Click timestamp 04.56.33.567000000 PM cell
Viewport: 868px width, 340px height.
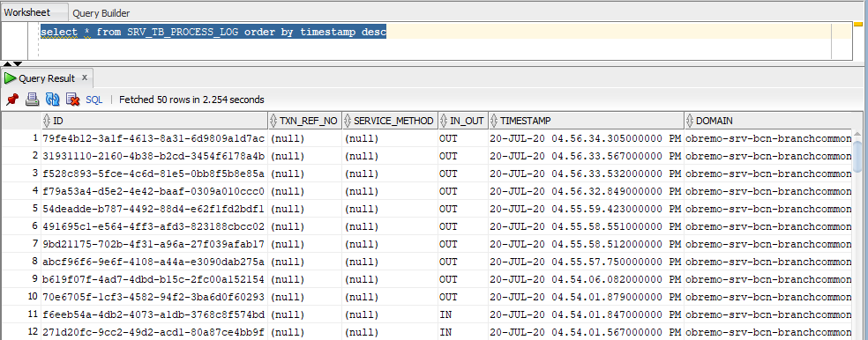pos(586,156)
